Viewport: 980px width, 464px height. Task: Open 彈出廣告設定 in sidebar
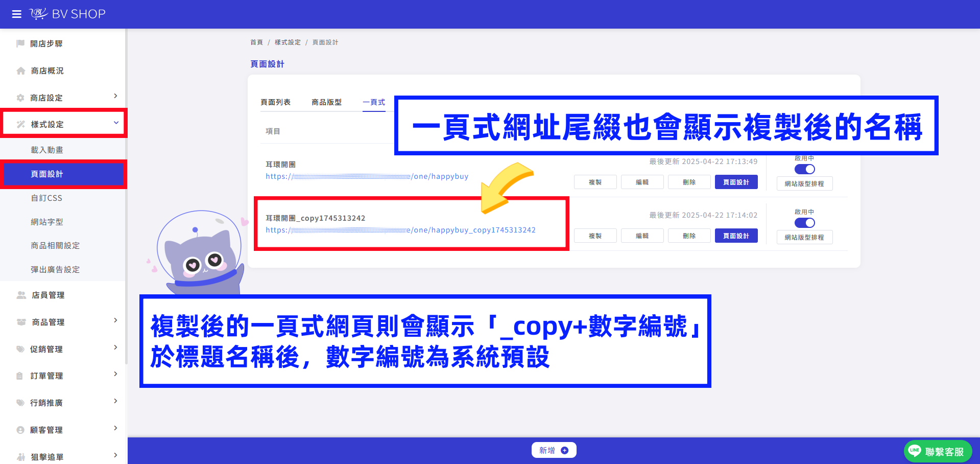pos(55,269)
